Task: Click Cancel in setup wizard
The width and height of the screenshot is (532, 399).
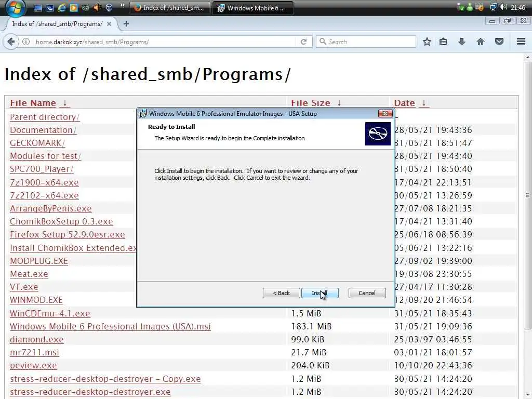Action: click(x=367, y=293)
